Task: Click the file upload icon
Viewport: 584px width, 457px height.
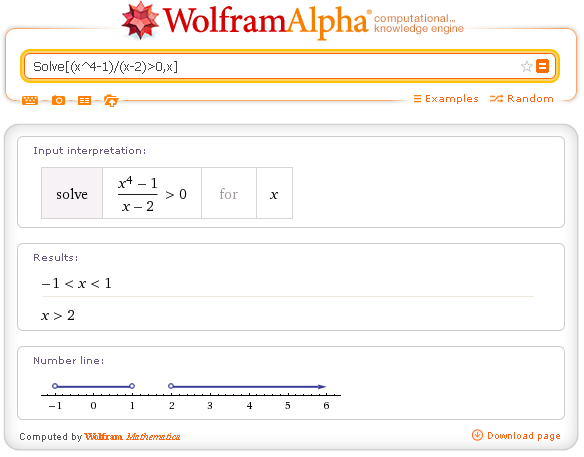Action: point(111,100)
